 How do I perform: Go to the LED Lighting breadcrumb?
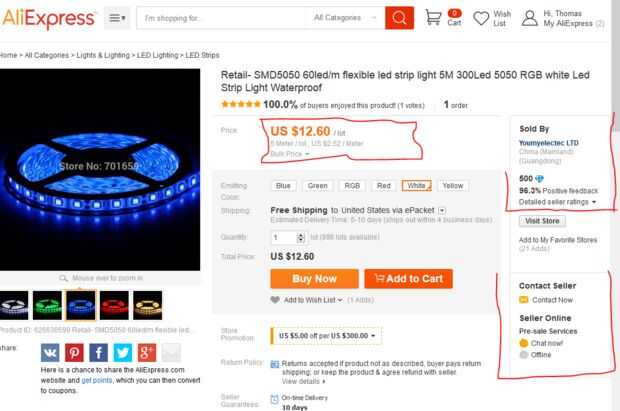pyautogui.click(x=157, y=55)
